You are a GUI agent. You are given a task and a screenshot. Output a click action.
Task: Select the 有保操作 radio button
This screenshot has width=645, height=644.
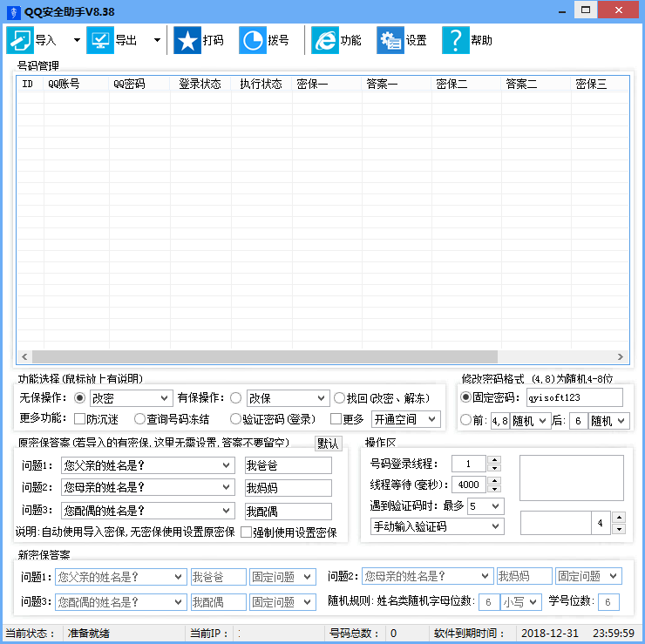coord(235,397)
